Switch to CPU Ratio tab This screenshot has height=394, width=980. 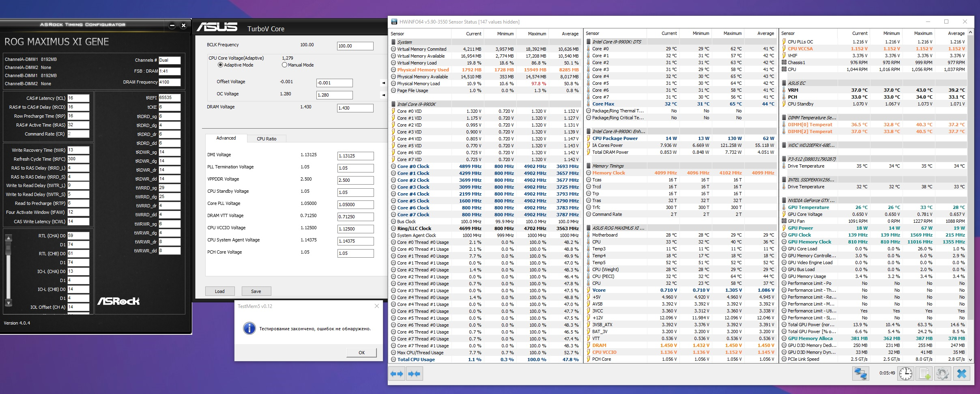point(266,139)
